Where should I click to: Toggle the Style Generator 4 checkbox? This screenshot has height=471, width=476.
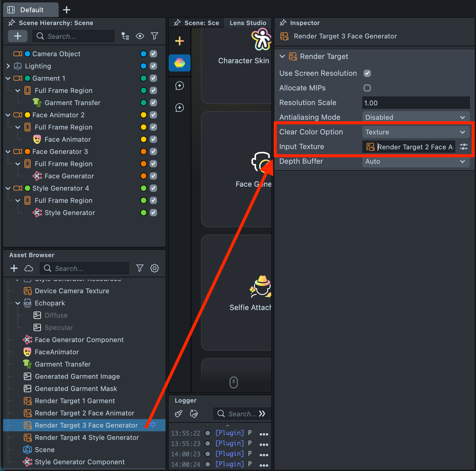[x=153, y=188]
